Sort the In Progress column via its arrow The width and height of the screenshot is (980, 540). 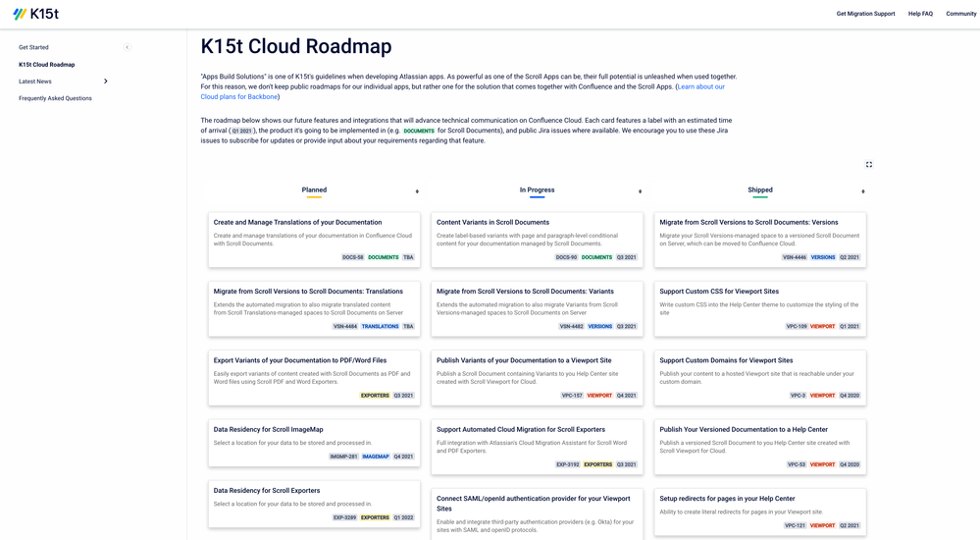[640, 191]
